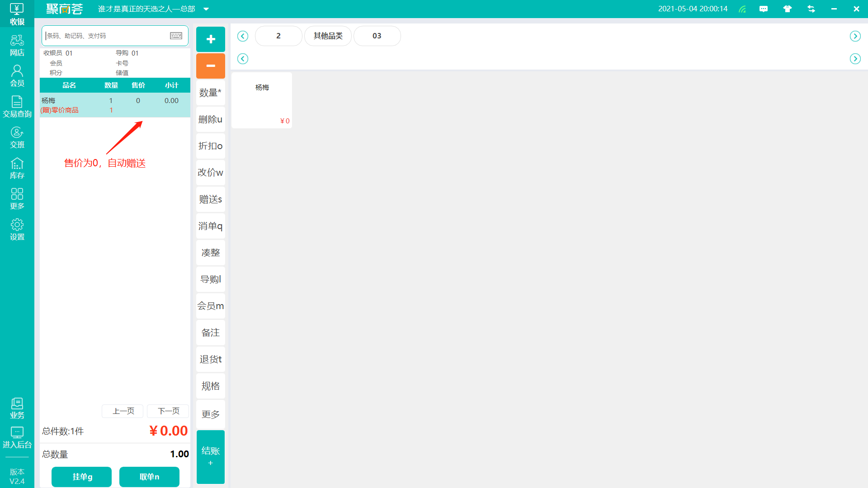
Task: Click the 退货t return goods button
Action: pyautogui.click(x=211, y=359)
